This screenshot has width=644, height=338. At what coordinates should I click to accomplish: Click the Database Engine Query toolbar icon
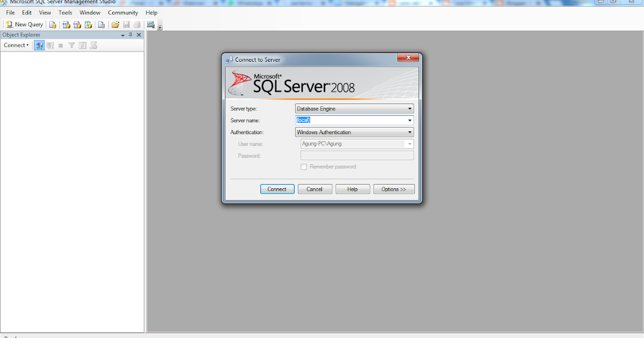(x=53, y=24)
